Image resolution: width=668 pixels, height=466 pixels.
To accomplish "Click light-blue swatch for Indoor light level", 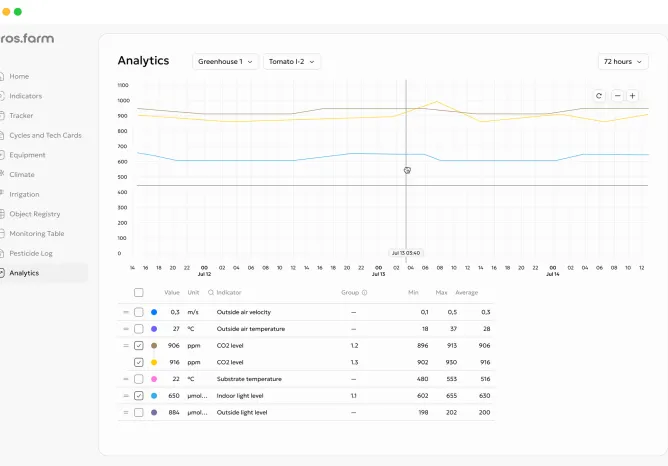I will tap(154, 396).
